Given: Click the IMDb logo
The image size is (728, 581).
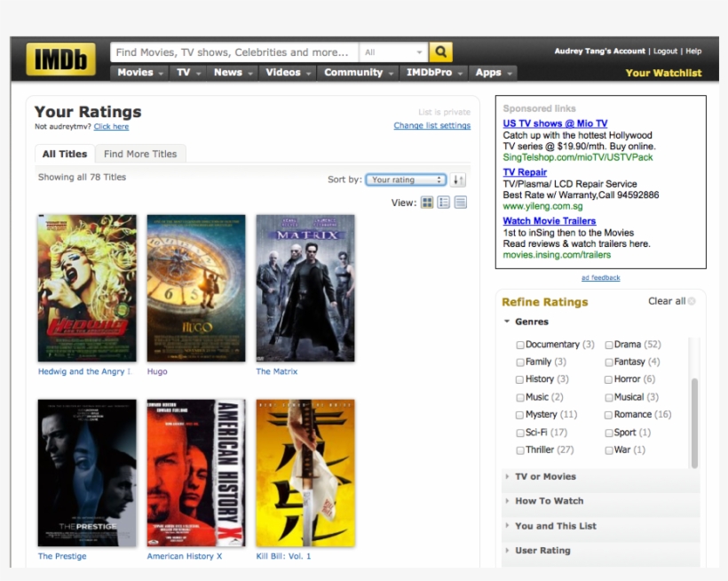Looking at the screenshot, I should (x=61, y=59).
